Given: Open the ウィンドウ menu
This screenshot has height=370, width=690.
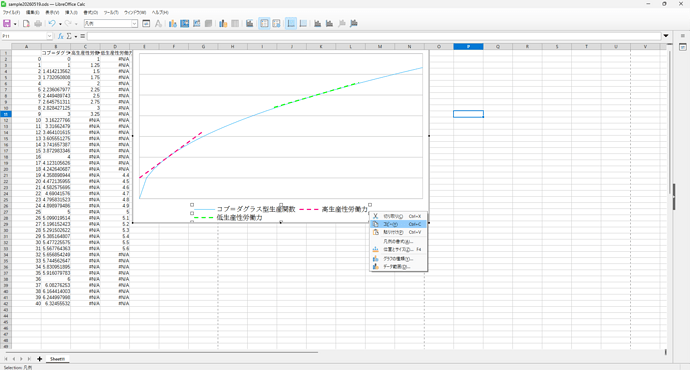Looking at the screenshot, I should (x=135, y=13).
